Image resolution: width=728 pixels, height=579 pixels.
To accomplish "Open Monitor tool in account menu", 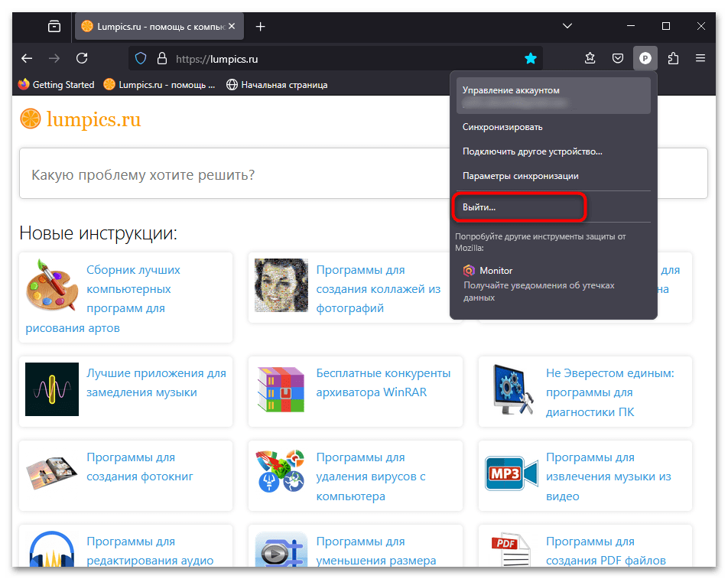I will (554, 284).
